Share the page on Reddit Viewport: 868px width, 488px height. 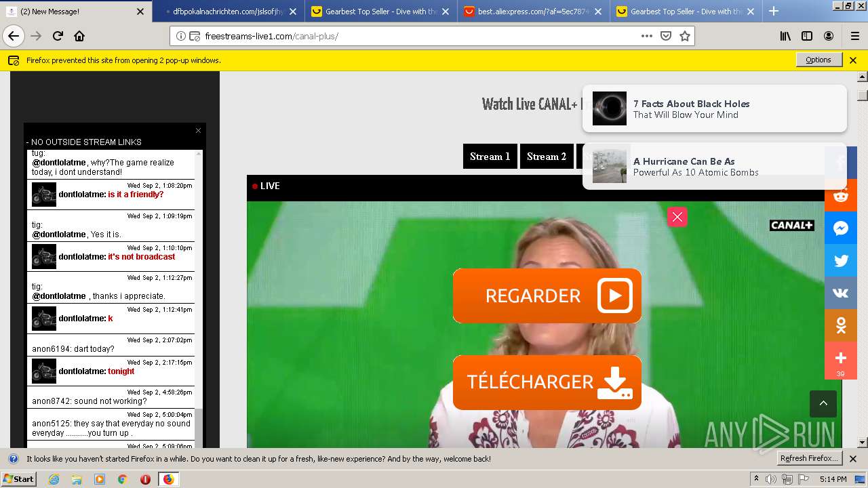(x=841, y=195)
